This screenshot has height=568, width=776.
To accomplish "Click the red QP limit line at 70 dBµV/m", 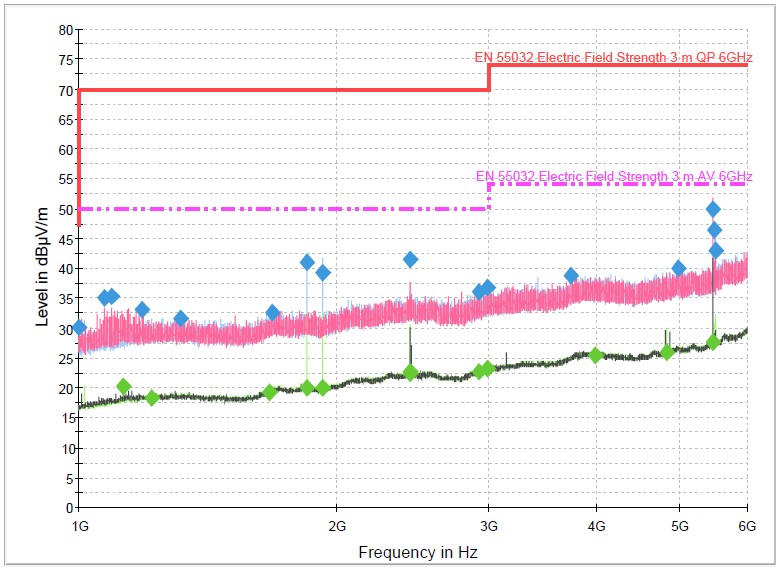I will coord(280,90).
